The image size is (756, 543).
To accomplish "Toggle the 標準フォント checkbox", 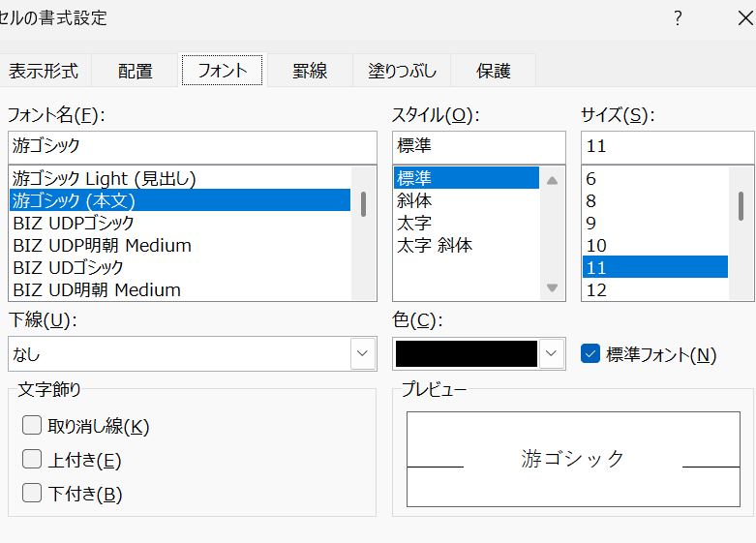I will click(590, 354).
